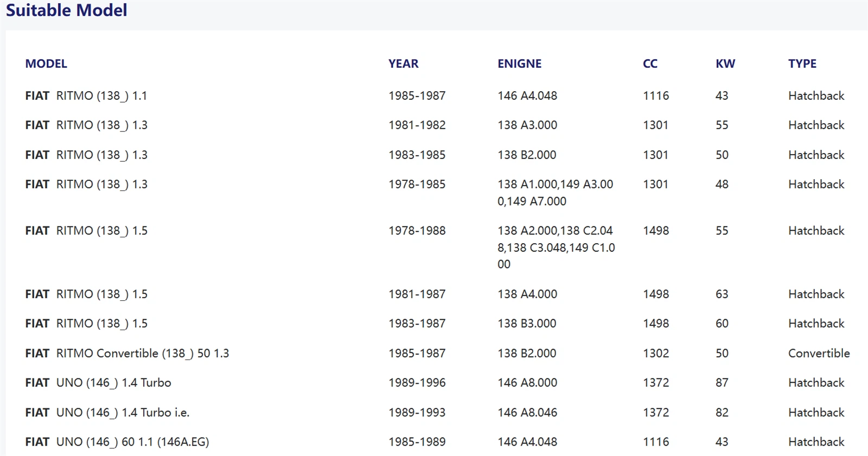Select the TYPE column header

click(x=802, y=64)
